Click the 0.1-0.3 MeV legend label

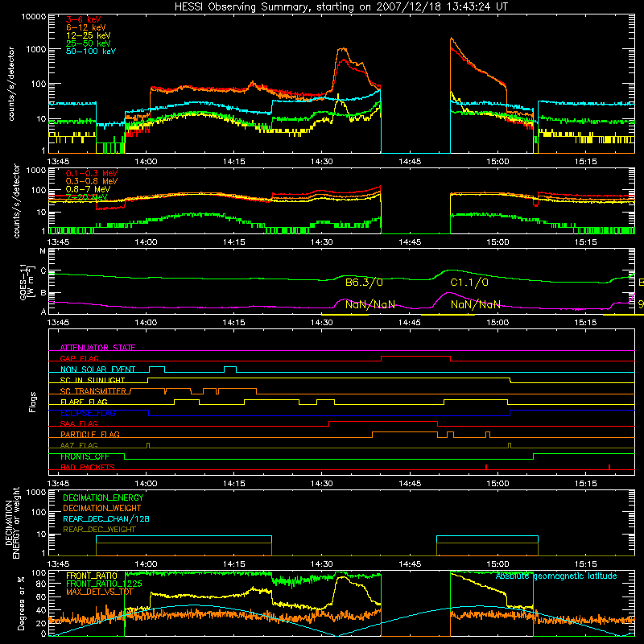tap(92, 173)
